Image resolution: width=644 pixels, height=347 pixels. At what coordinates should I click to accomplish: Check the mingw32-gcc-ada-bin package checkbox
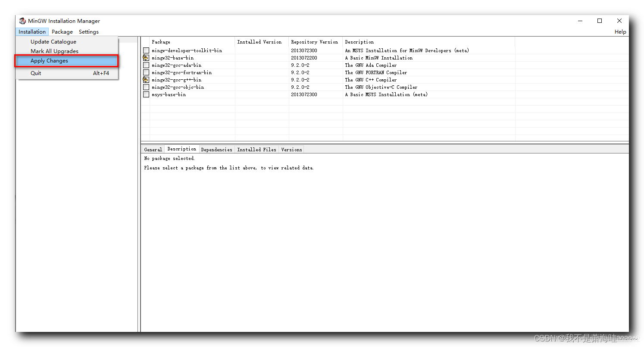pos(146,65)
